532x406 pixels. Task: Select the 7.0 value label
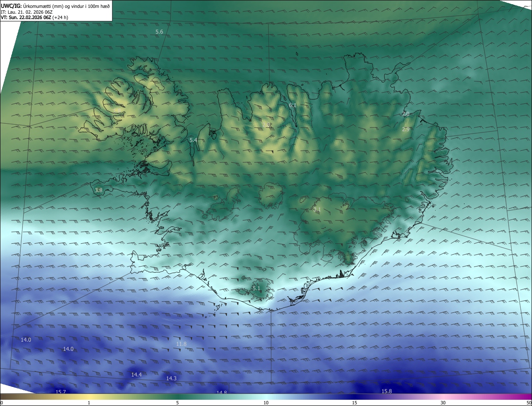[406, 114]
